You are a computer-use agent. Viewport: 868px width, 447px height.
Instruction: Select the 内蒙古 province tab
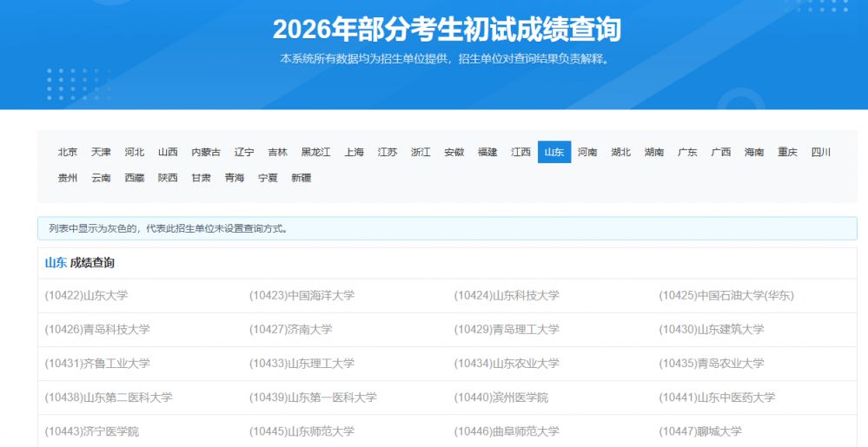[x=206, y=152]
